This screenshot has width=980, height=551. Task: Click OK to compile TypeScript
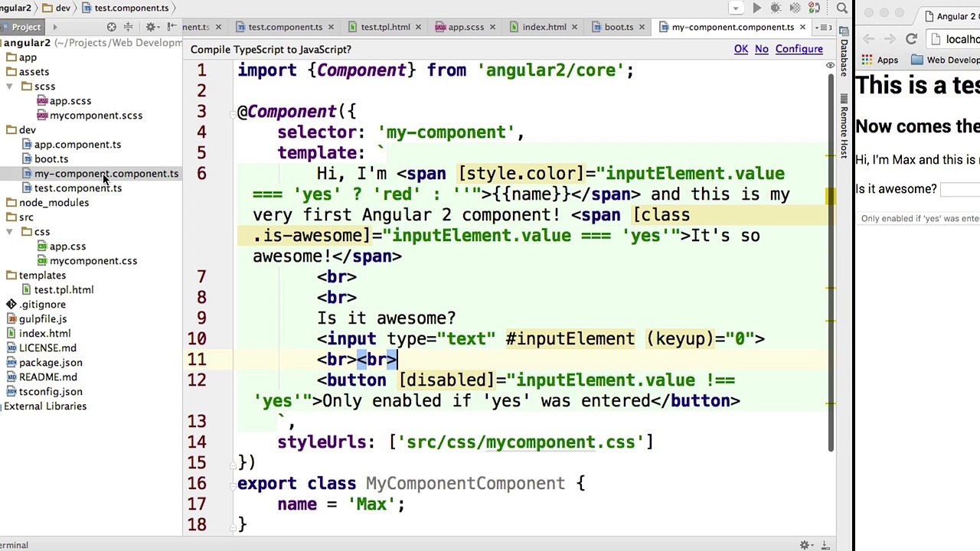point(740,49)
